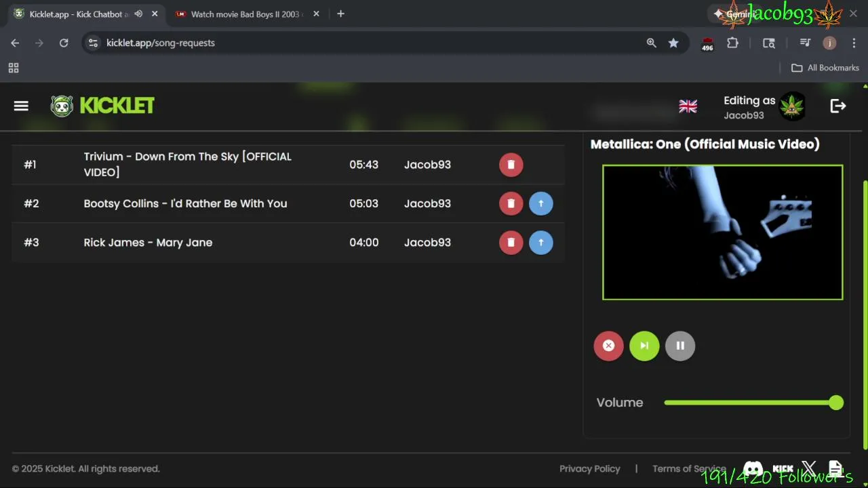868x488 pixels.
Task: Open the media controls icon in toolbar
Action: tap(805, 43)
